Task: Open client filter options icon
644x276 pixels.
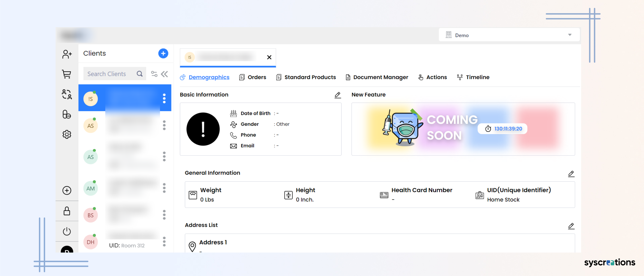Action: [x=154, y=74]
